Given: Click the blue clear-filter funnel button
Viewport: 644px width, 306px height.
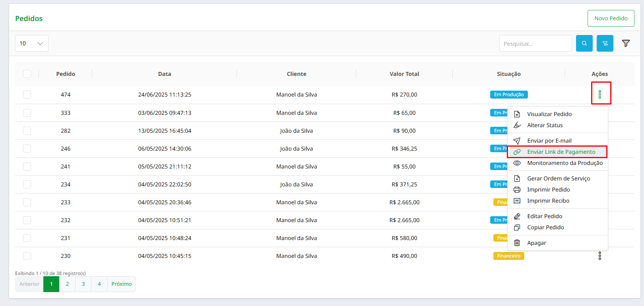Looking at the screenshot, I should pos(605,43).
